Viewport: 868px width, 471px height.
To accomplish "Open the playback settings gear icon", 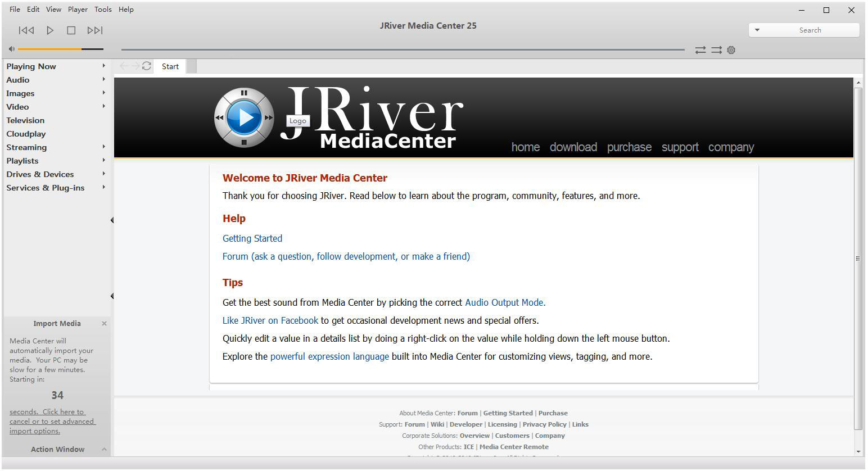I will [x=731, y=50].
